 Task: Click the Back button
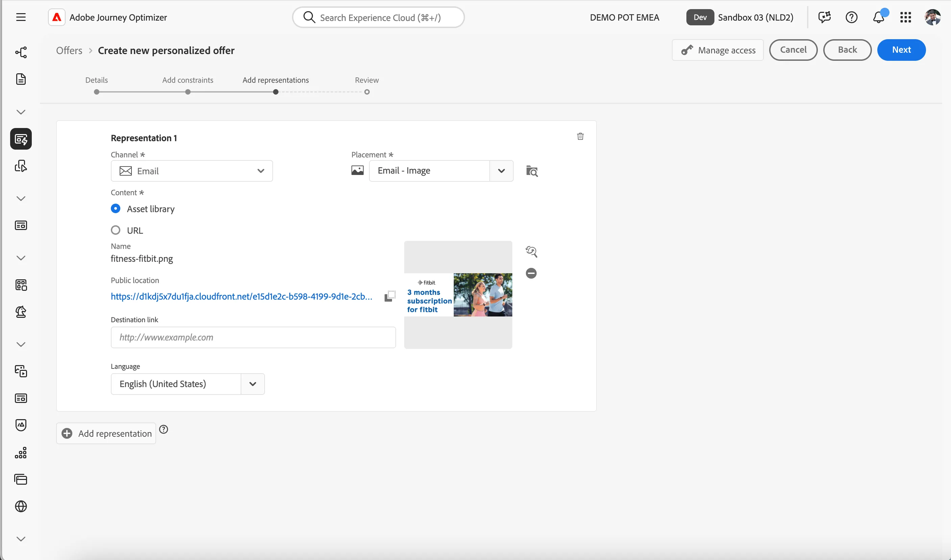click(x=848, y=50)
